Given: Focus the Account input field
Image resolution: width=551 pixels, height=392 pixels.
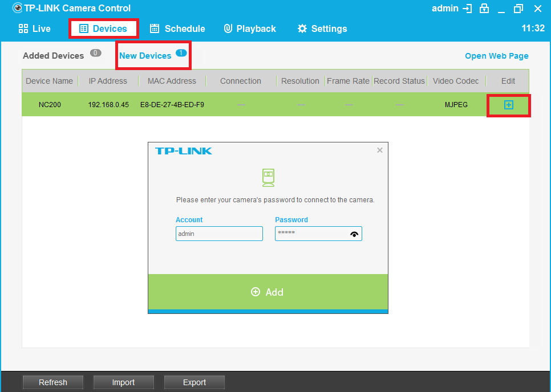Looking at the screenshot, I should [219, 234].
